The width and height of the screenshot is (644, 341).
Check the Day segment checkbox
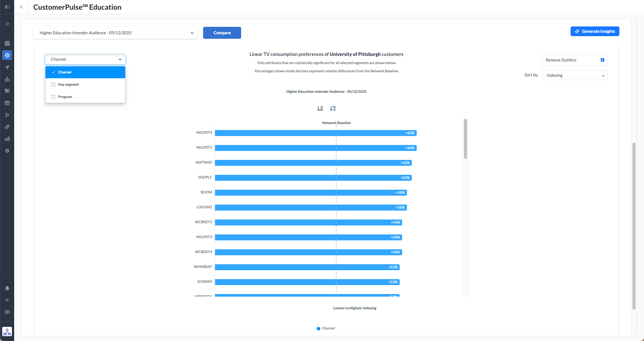53,85
